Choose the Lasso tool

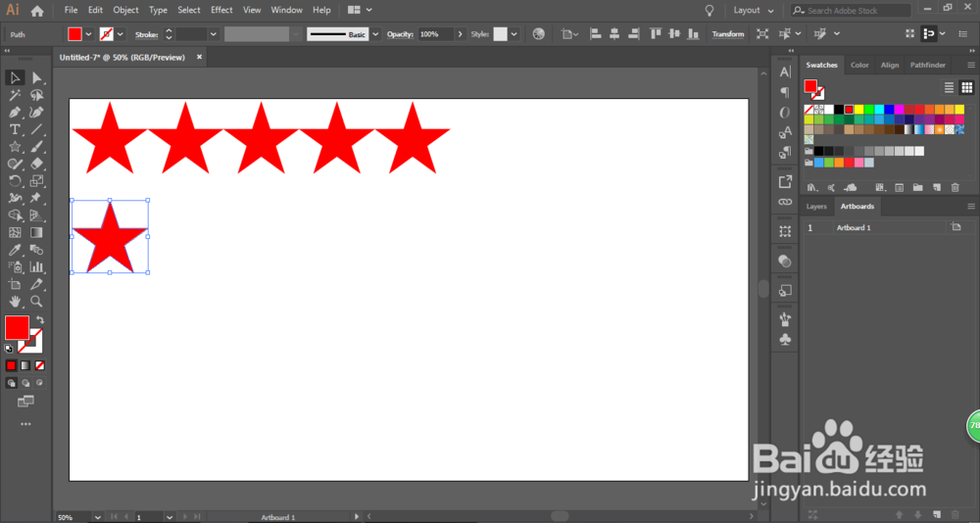(37, 95)
